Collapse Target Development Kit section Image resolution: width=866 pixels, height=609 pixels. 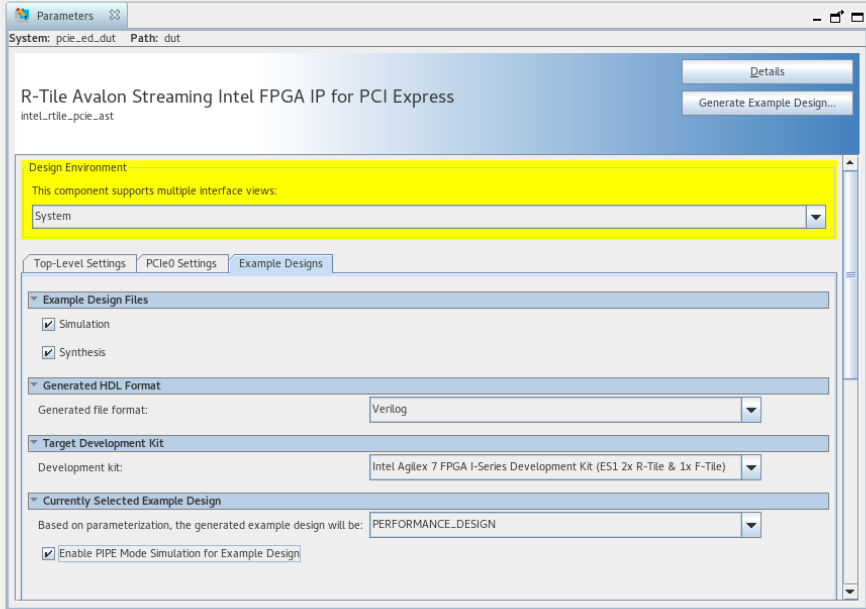click(x=34, y=442)
